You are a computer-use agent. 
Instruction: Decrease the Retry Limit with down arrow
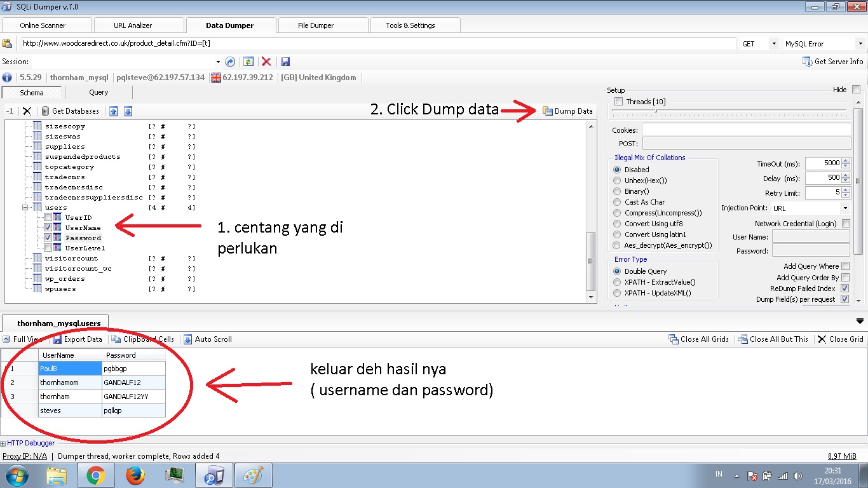click(846, 195)
